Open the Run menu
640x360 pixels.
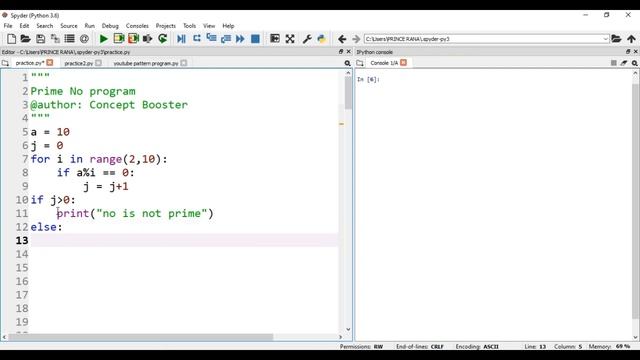89,26
